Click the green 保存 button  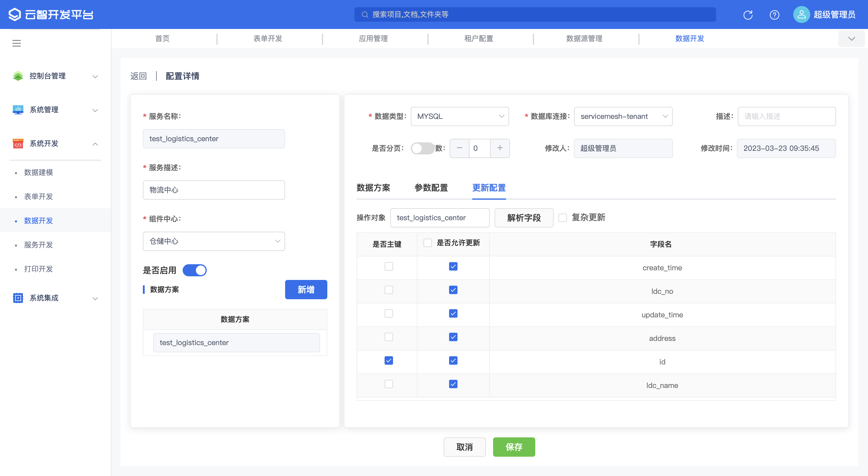[514, 447]
